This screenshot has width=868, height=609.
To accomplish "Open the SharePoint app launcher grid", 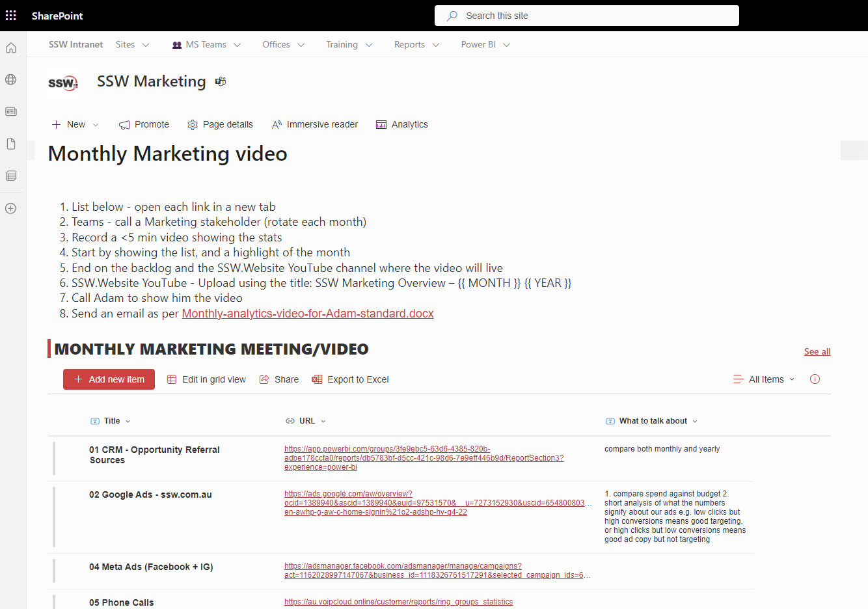I will (x=11, y=16).
